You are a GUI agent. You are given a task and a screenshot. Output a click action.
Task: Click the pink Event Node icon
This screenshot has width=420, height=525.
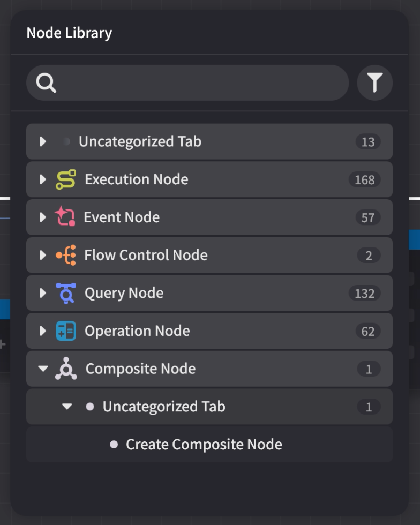click(65, 216)
